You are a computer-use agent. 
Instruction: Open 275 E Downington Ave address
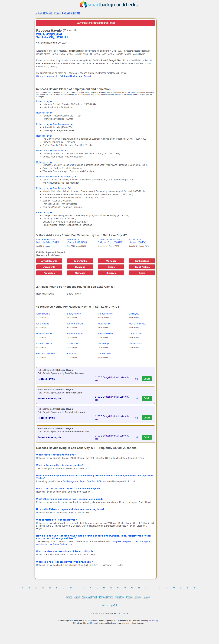(x=110, y=241)
